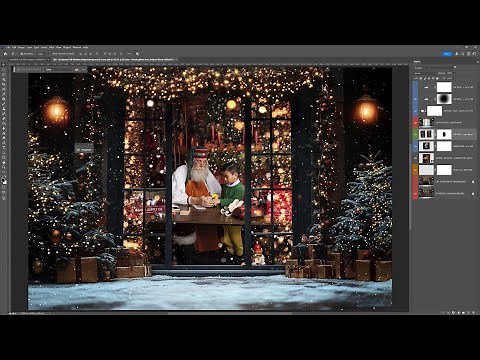Hide the green-labeled selected layer
Image resolution: width=480 pixels, height=360 pixels.
[x=415, y=134]
